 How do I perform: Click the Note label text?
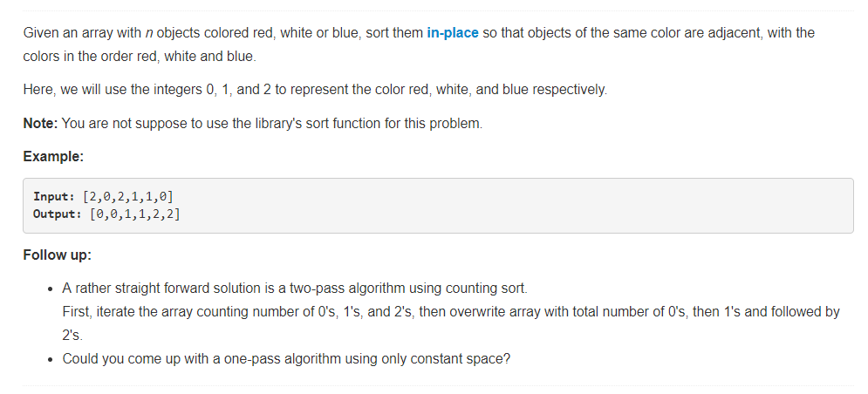tap(40, 124)
